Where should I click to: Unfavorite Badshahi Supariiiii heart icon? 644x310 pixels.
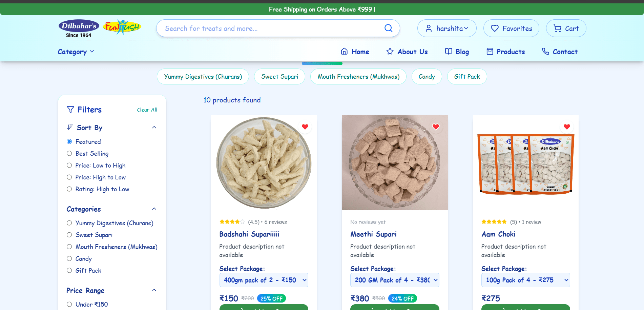[x=305, y=127]
